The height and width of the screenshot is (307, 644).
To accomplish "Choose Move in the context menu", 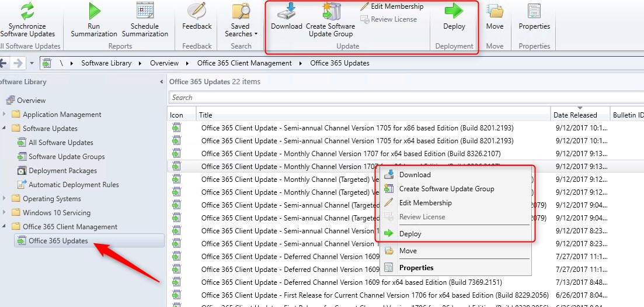I will 408,251.
